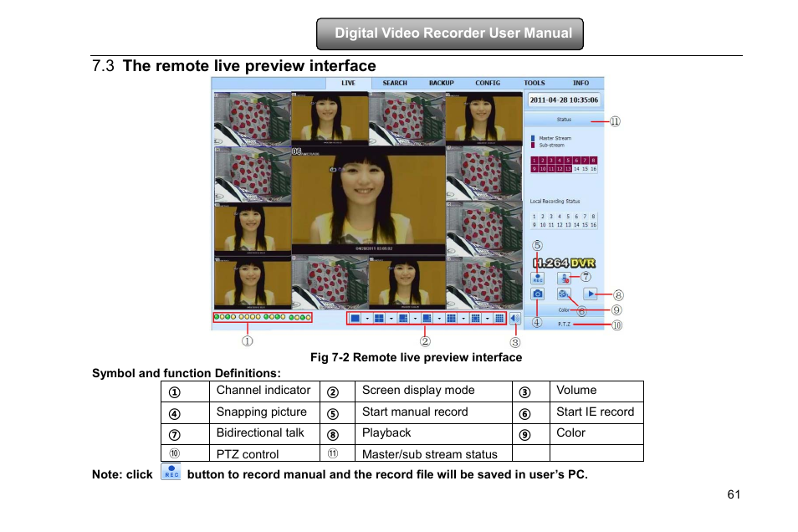The width and height of the screenshot is (798, 532).
Task: Open the SEARCH tab
Action: (x=395, y=83)
